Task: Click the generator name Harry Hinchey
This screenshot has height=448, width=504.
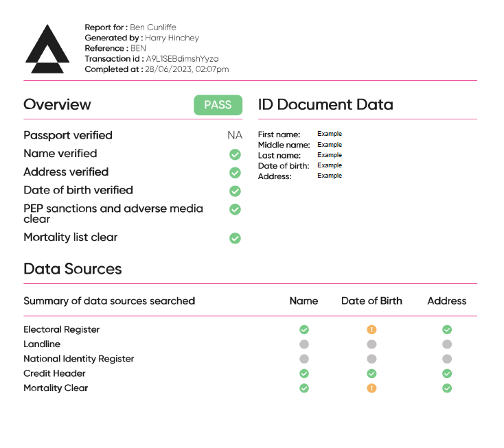Action: [x=172, y=38]
